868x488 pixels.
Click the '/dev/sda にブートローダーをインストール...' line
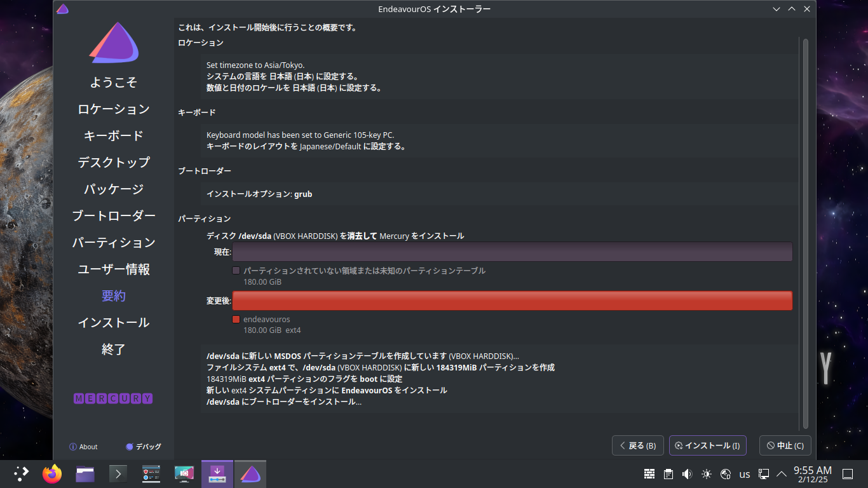[284, 402]
